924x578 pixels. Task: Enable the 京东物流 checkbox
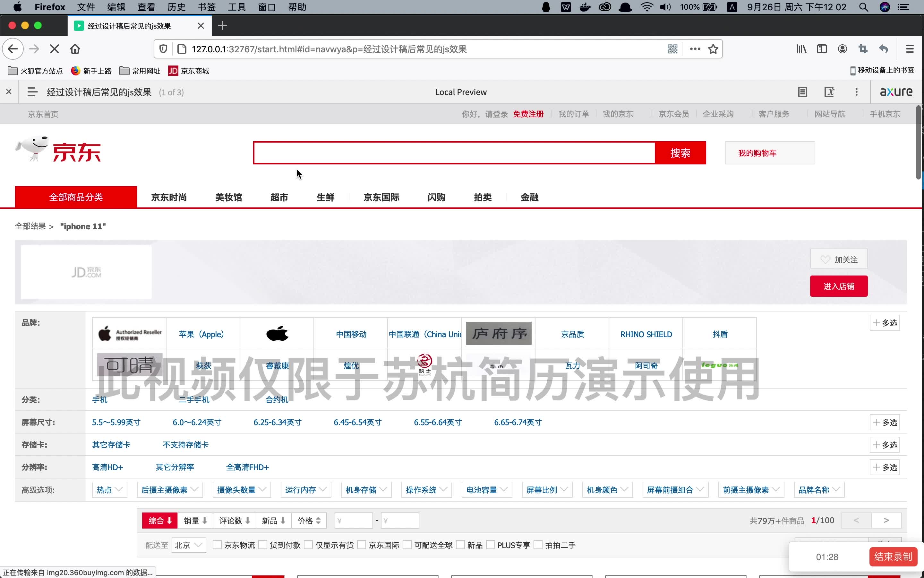[217, 545]
